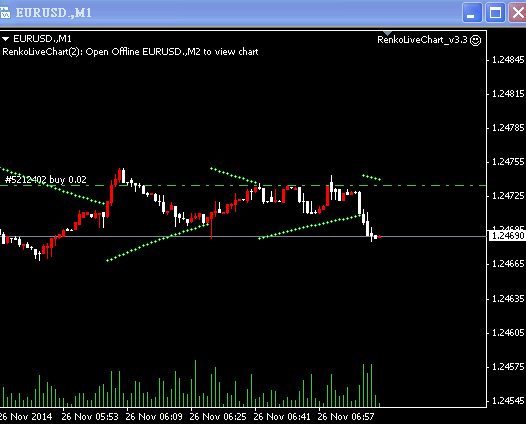526x424 pixels.
Task: Click the chart window icon in title bar
Action: click(x=5, y=13)
